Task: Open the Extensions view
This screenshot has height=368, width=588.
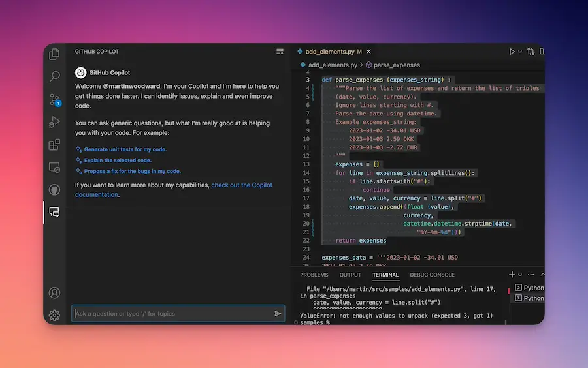Action: pyautogui.click(x=54, y=144)
